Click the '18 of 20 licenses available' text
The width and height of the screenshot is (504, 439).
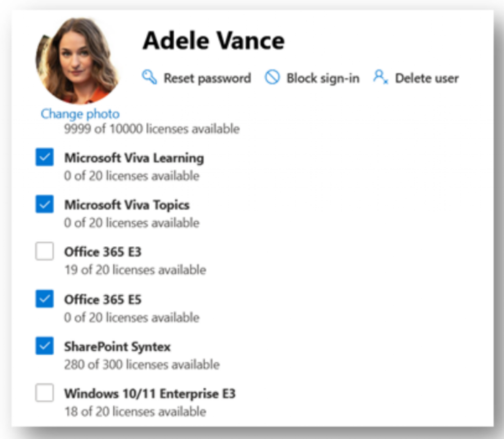coord(135,411)
